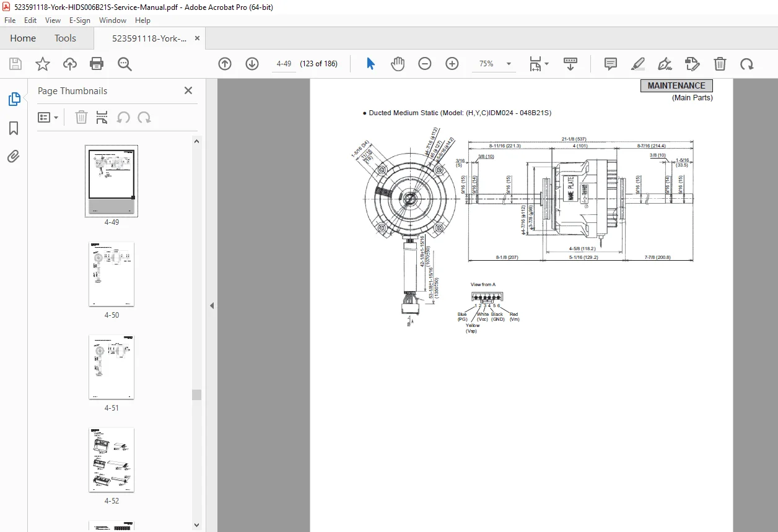Select thumbnail of page 4-49
The height and width of the screenshot is (532, 778).
click(x=111, y=181)
